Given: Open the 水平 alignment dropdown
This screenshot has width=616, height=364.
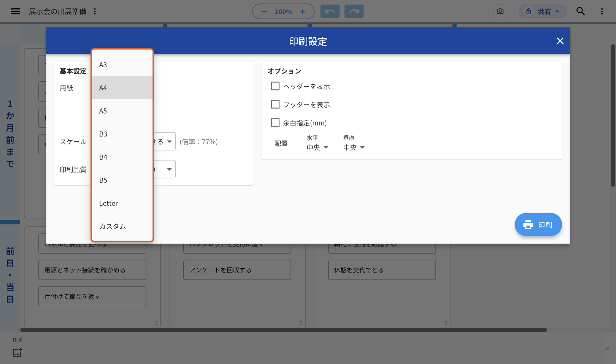Looking at the screenshot, I should (319, 147).
